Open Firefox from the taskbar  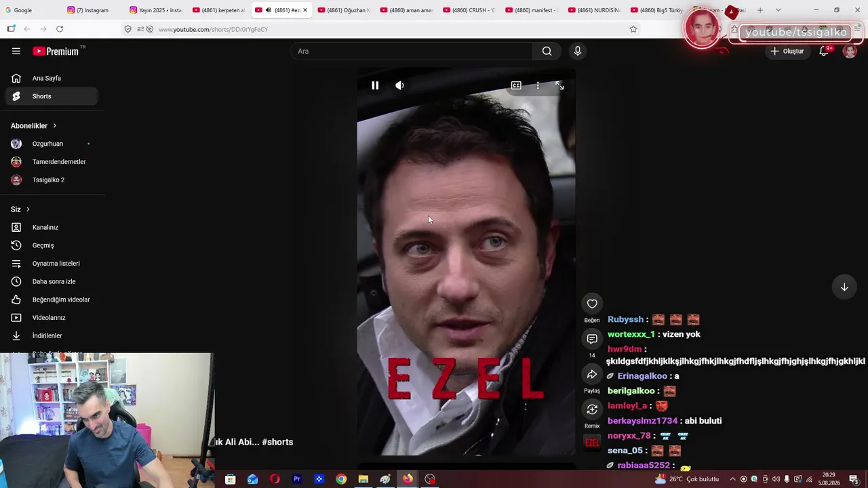pyautogui.click(x=408, y=479)
